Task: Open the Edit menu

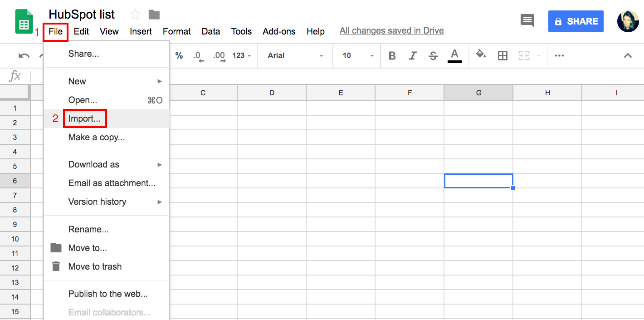Action: (82, 32)
